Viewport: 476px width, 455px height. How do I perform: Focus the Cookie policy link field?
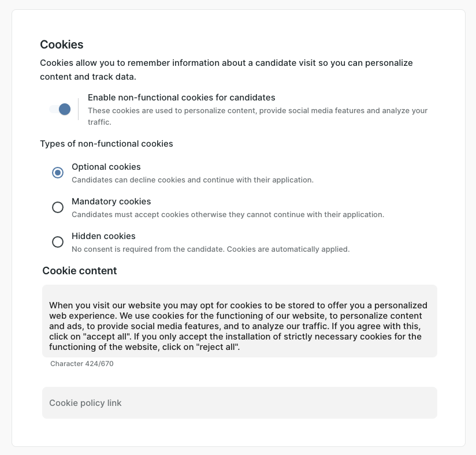(239, 402)
